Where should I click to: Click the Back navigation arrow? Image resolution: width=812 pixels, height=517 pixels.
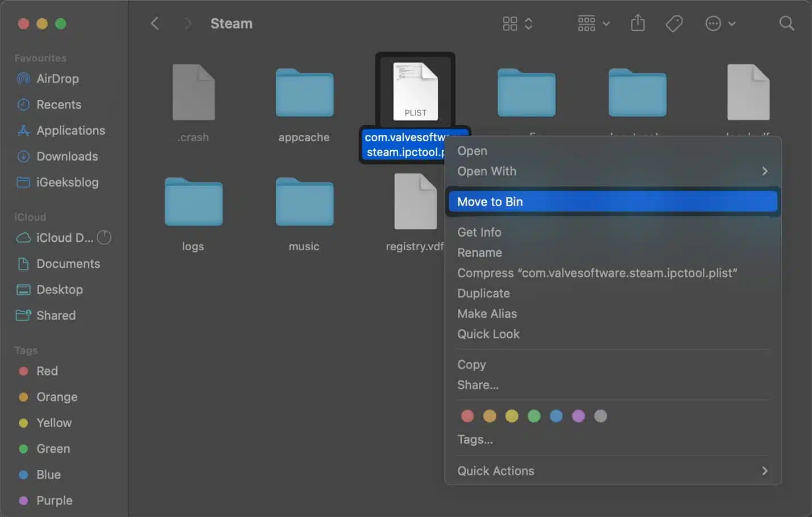tap(155, 23)
